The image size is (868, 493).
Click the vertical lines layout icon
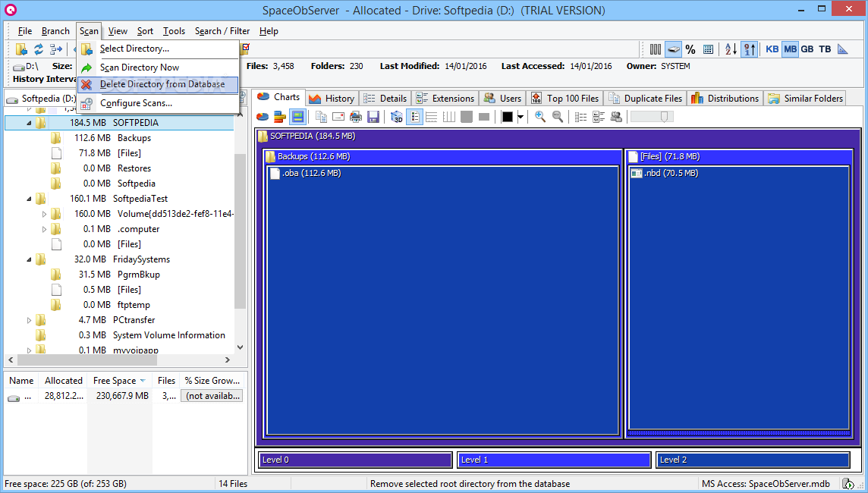(x=449, y=117)
